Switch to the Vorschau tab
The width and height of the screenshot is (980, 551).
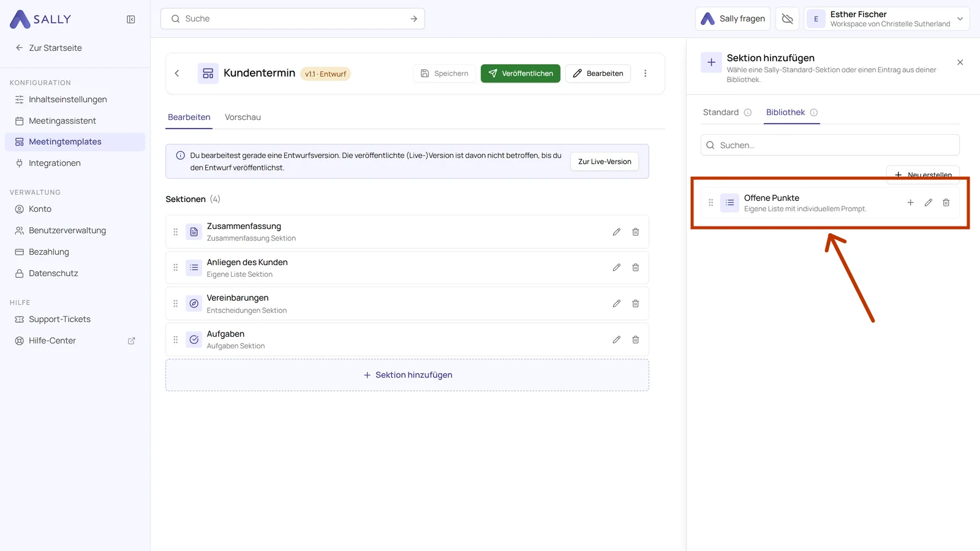pyautogui.click(x=243, y=118)
